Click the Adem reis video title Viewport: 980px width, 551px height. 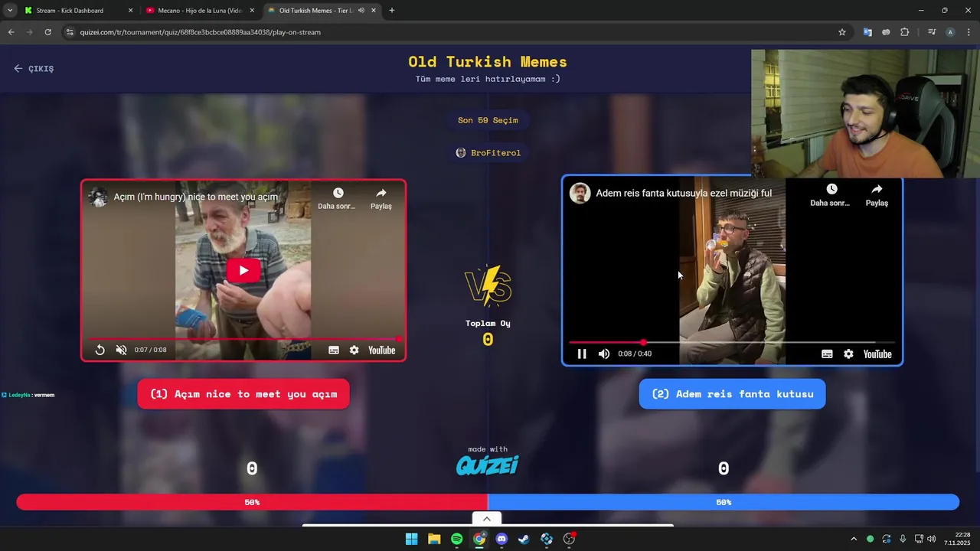[x=684, y=193]
